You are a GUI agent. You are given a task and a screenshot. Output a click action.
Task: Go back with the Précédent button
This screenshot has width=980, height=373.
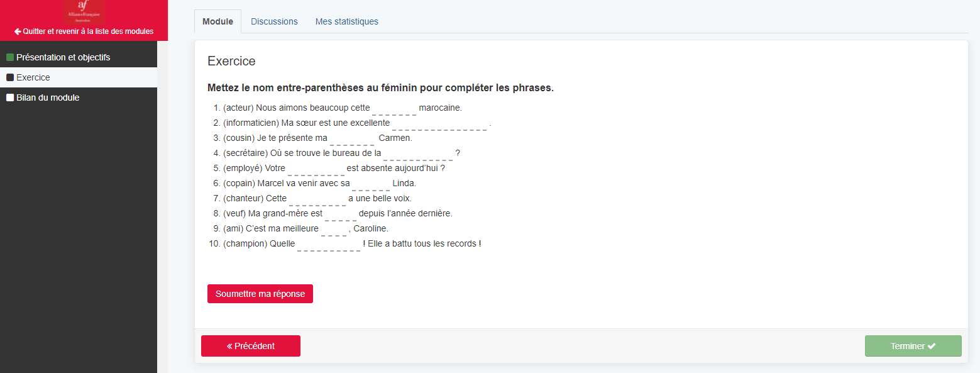point(250,346)
